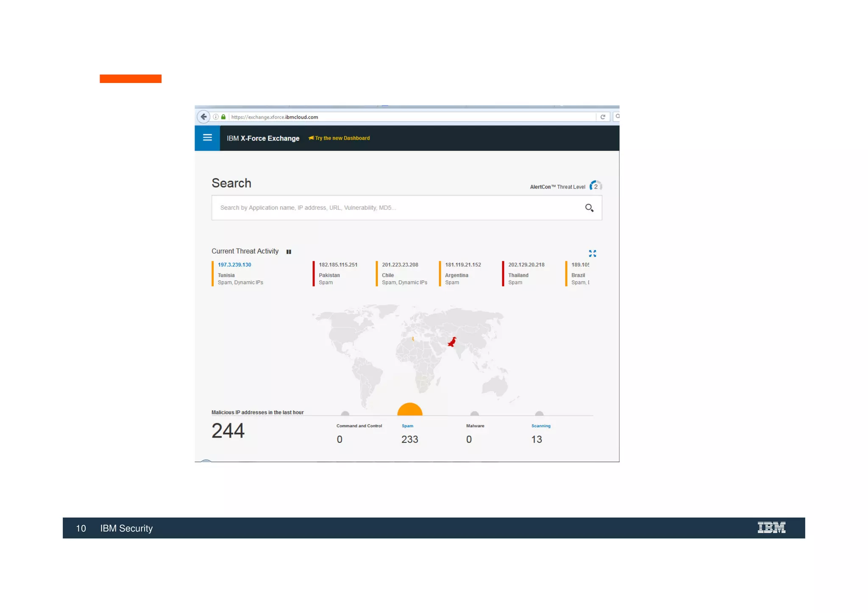The width and height of the screenshot is (868, 613).
Task: Click the megaphone icon beside Try the new Dashboard
Action: pos(311,138)
